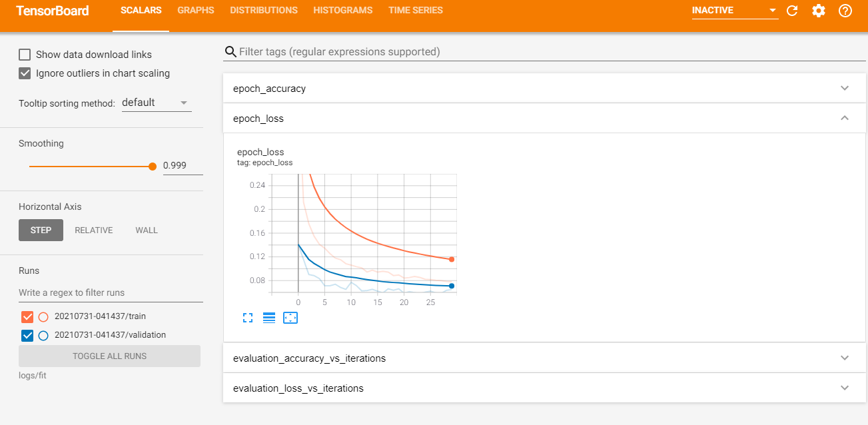This screenshot has height=425, width=868.
Task: Click the orange train curve endpoint
Action: tap(452, 259)
